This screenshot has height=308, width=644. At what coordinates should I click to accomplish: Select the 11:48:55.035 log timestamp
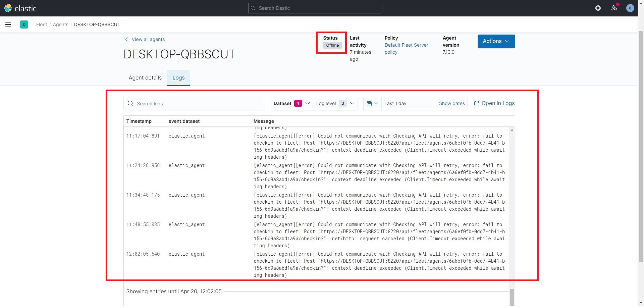click(143, 224)
